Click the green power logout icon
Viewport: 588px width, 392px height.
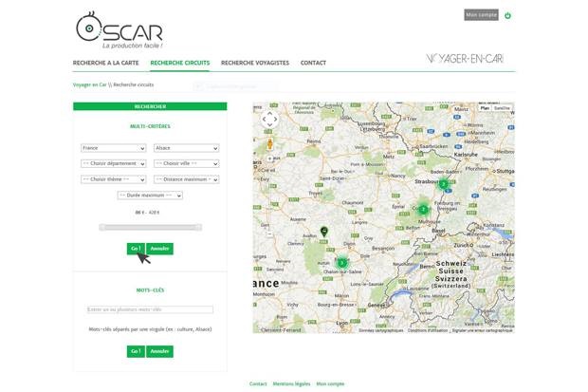[507, 15]
